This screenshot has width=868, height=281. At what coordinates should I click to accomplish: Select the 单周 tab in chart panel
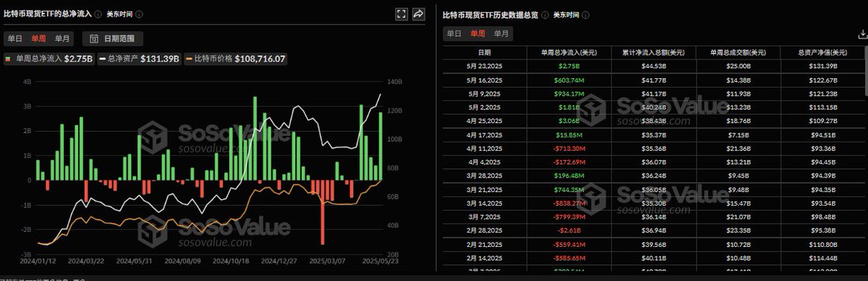click(x=38, y=38)
